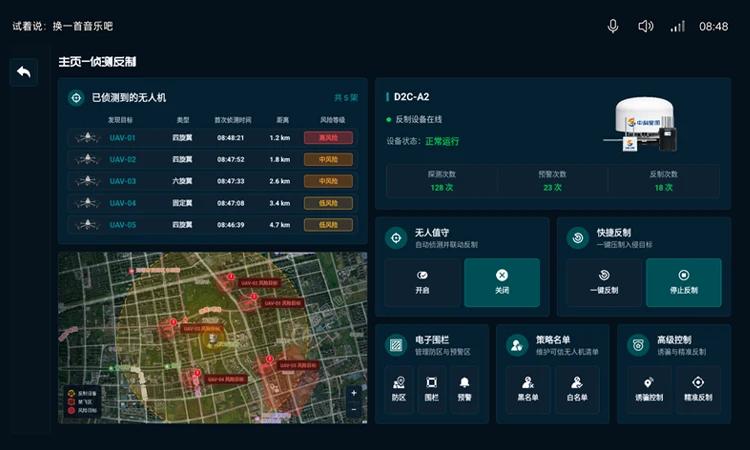Screen dimensions: 750x450
Task: Open 诱骗控制 spoofing control
Action: pyautogui.click(x=649, y=389)
